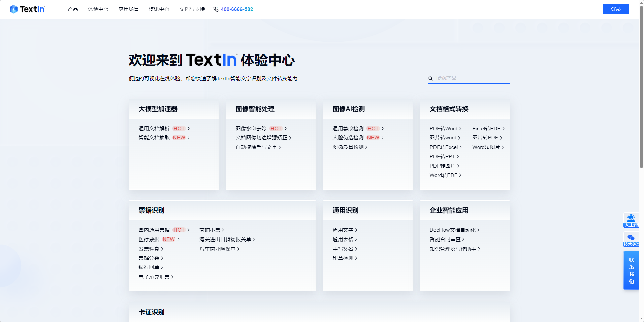Click the arrow icon beside 通用文档解析
The image size is (644, 322).
(x=189, y=128)
